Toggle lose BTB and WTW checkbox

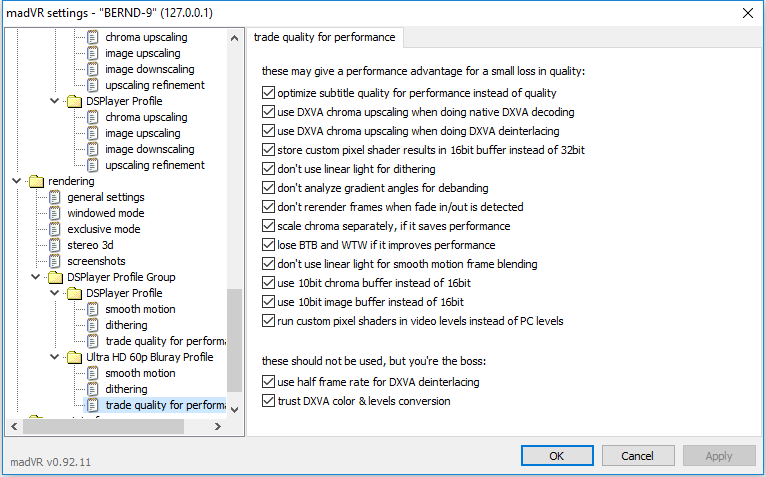(x=268, y=244)
